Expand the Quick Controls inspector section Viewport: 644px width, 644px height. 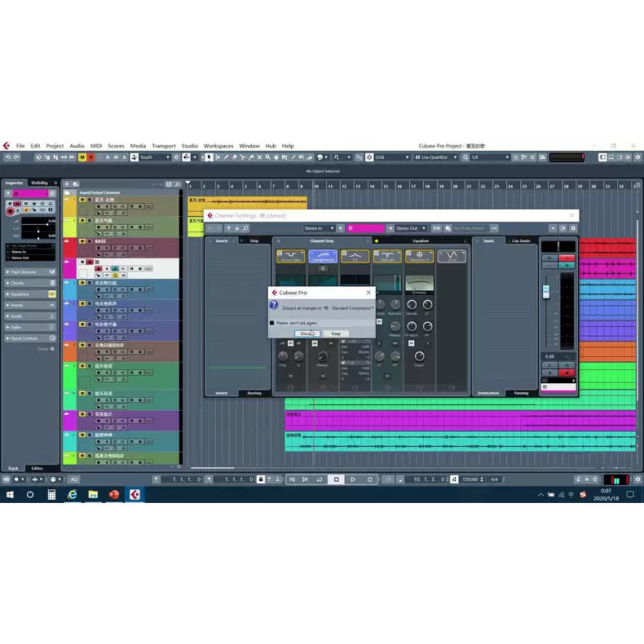(30, 338)
